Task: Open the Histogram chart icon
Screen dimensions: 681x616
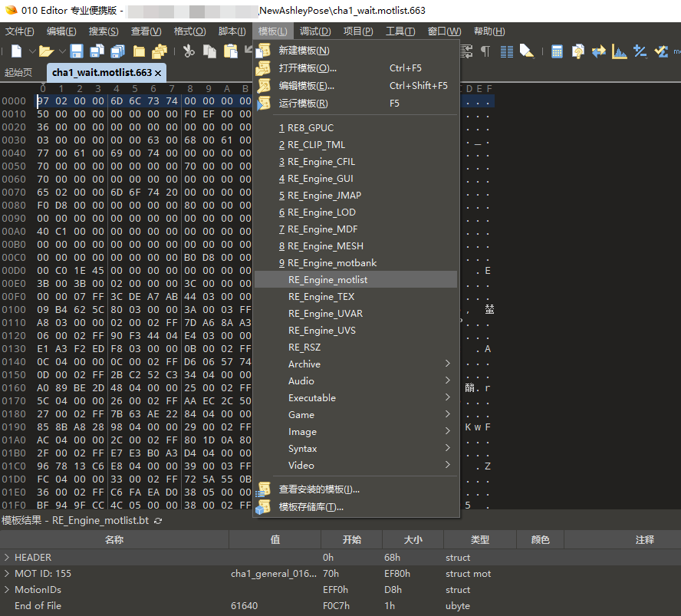Action: tap(620, 51)
